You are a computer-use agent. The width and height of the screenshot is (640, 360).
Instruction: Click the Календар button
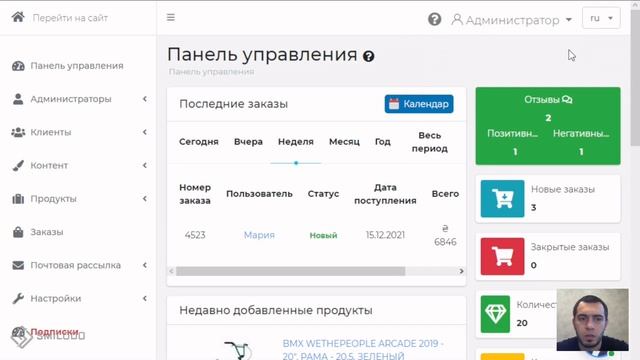419,104
